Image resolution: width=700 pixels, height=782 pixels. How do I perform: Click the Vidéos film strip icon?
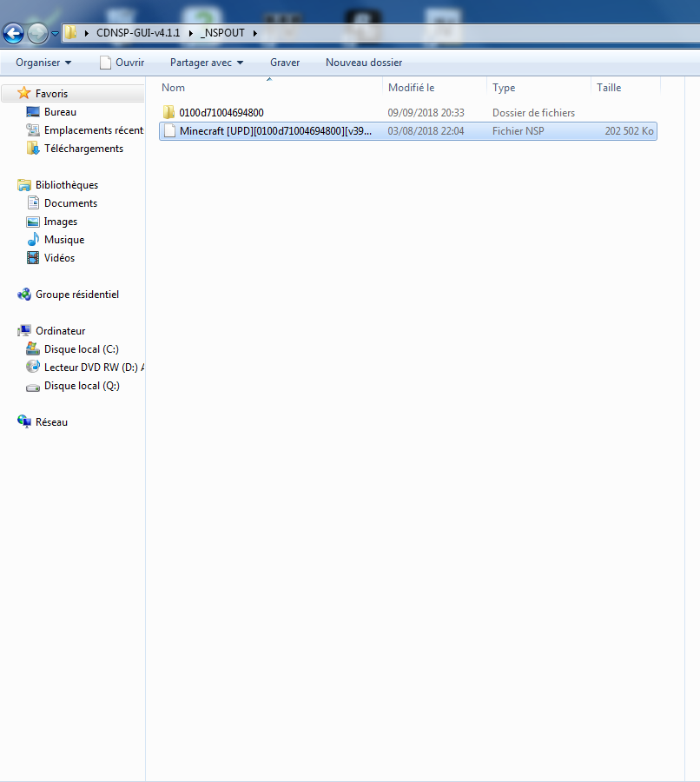pos(33,258)
